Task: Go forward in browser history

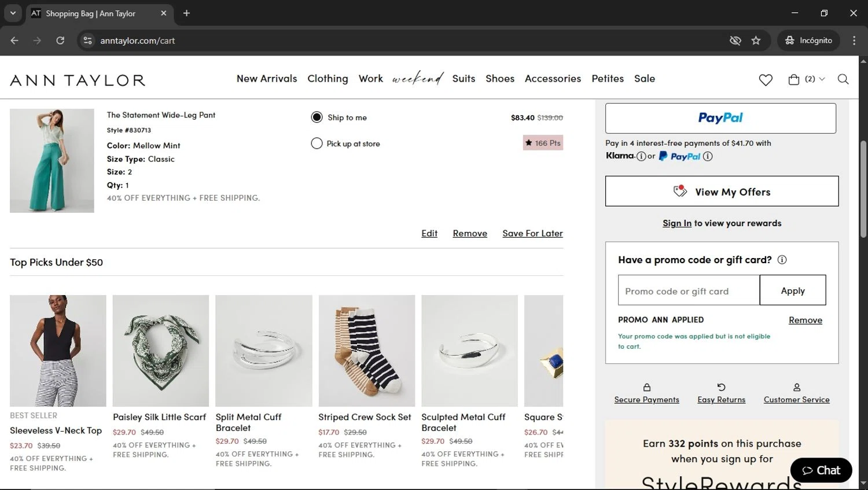Action: click(x=37, y=40)
